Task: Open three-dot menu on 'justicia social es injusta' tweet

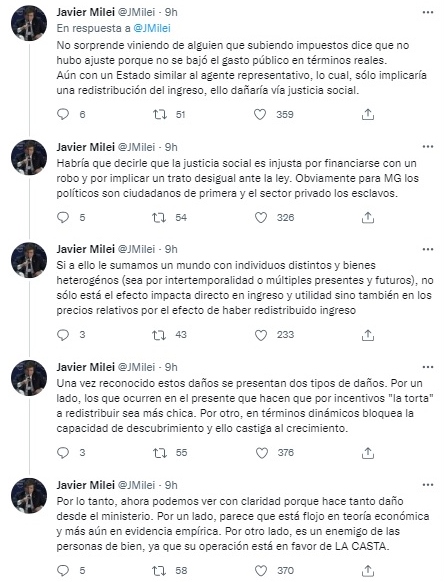Action: [428, 147]
